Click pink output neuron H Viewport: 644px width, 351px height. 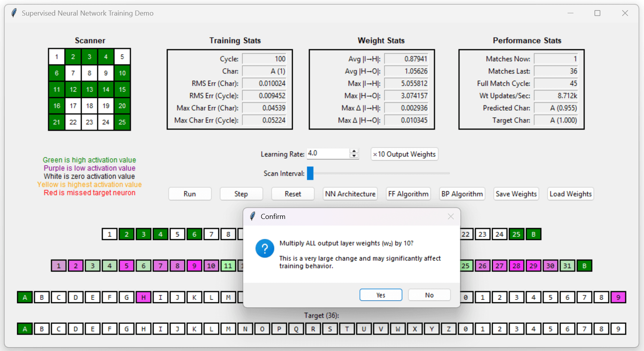tap(143, 297)
